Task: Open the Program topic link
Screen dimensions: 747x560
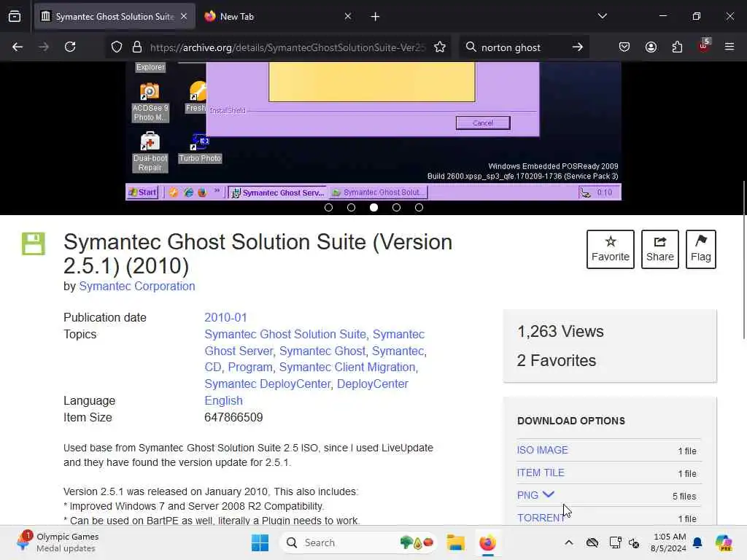Action: click(250, 367)
